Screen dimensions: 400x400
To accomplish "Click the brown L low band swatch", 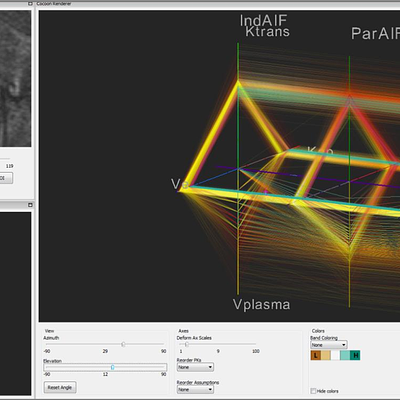I will point(315,355).
